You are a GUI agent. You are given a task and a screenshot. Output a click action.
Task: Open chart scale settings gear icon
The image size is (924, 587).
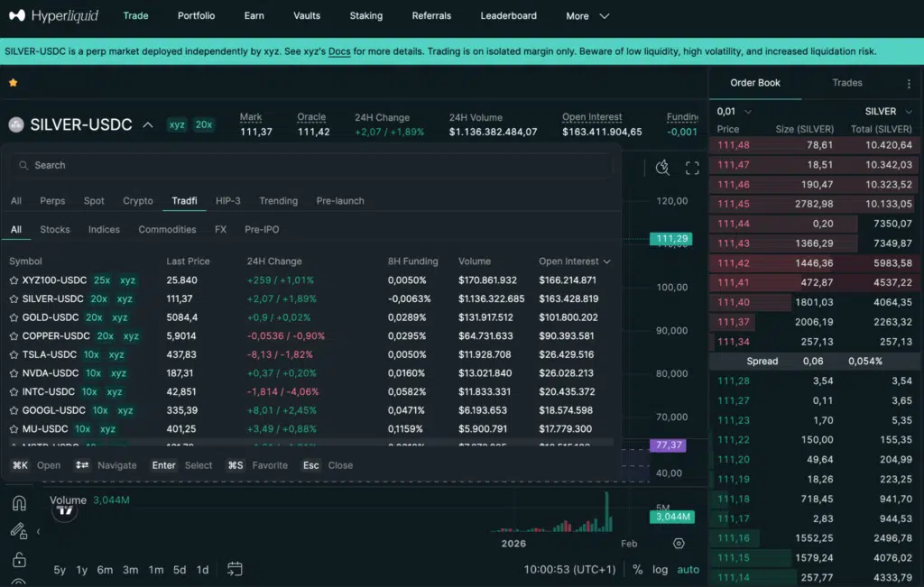point(679,544)
